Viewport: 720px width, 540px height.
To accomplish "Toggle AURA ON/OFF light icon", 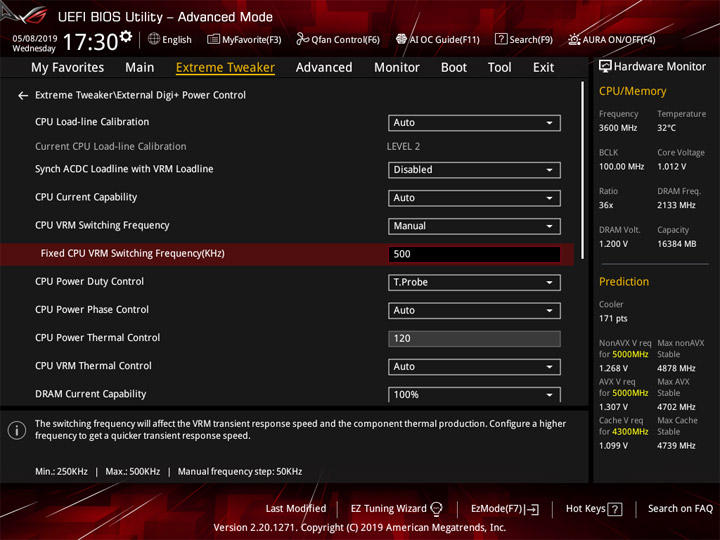I will coord(574,39).
